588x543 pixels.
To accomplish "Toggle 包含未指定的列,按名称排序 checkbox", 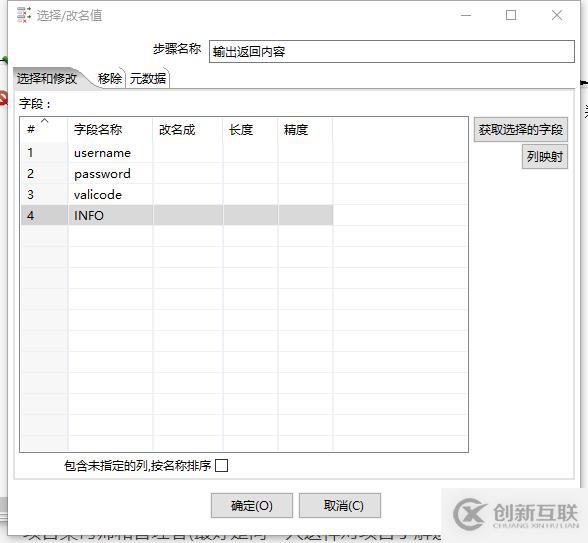I will 221,466.
